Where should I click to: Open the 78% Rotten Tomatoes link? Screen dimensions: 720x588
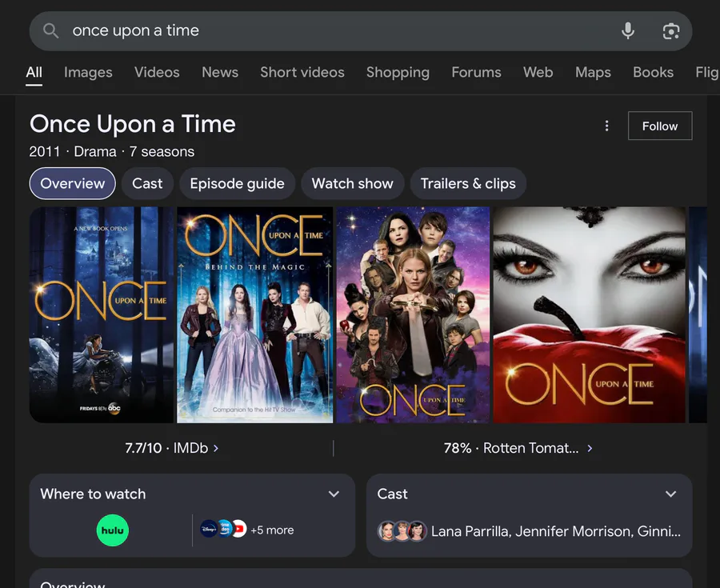[518, 448]
